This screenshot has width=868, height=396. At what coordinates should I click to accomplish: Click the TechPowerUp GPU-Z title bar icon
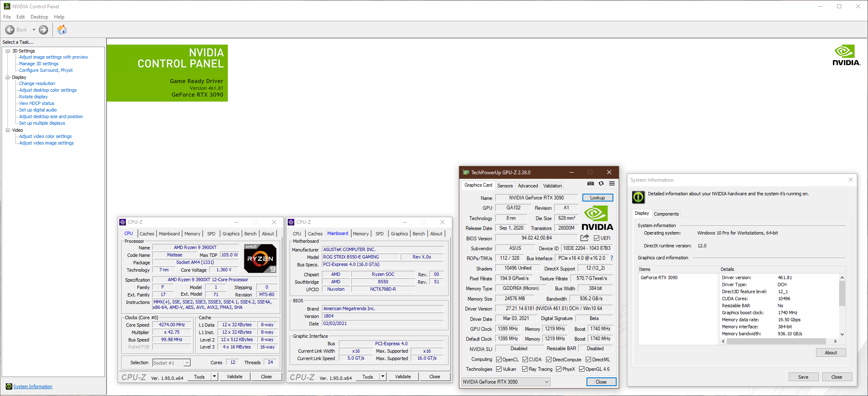click(x=466, y=173)
